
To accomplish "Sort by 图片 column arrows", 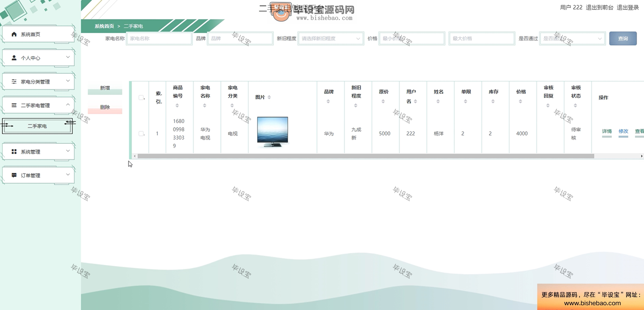I will 269,97.
